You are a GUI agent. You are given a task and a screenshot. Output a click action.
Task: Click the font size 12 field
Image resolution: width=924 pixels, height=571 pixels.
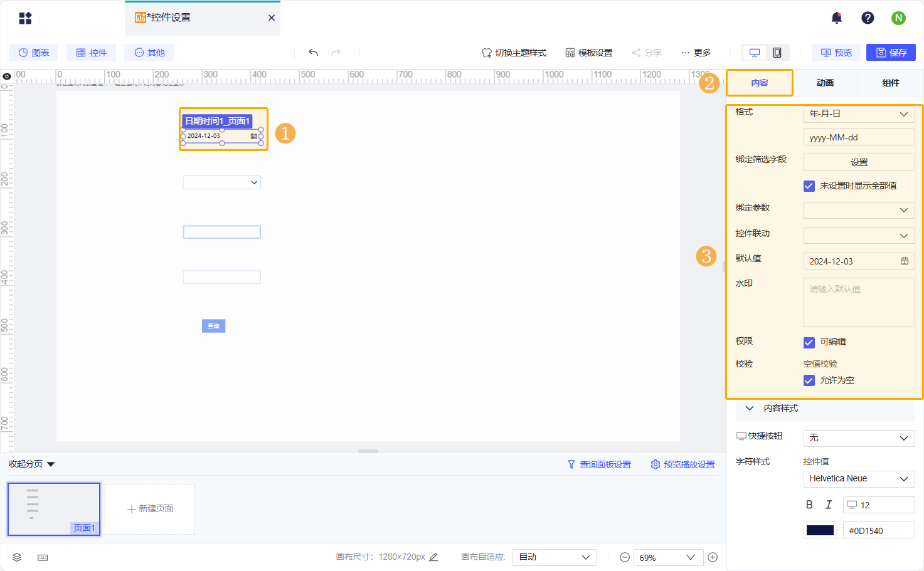879,505
